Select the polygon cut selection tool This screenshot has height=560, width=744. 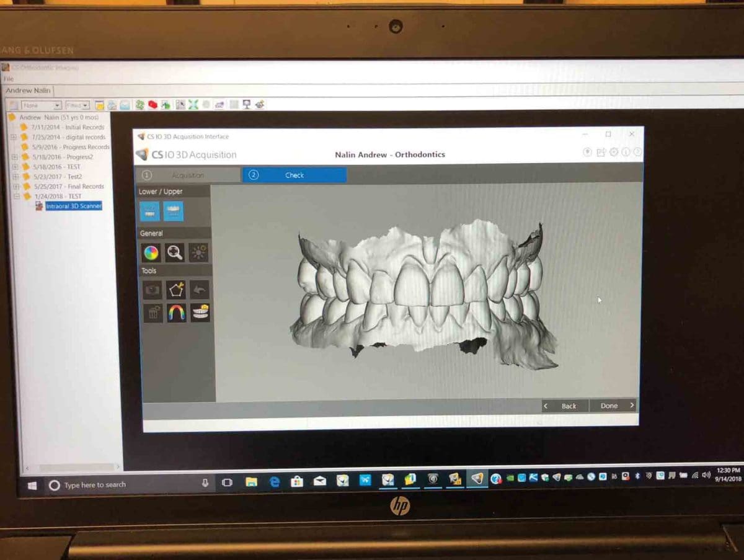coord(175,290)
